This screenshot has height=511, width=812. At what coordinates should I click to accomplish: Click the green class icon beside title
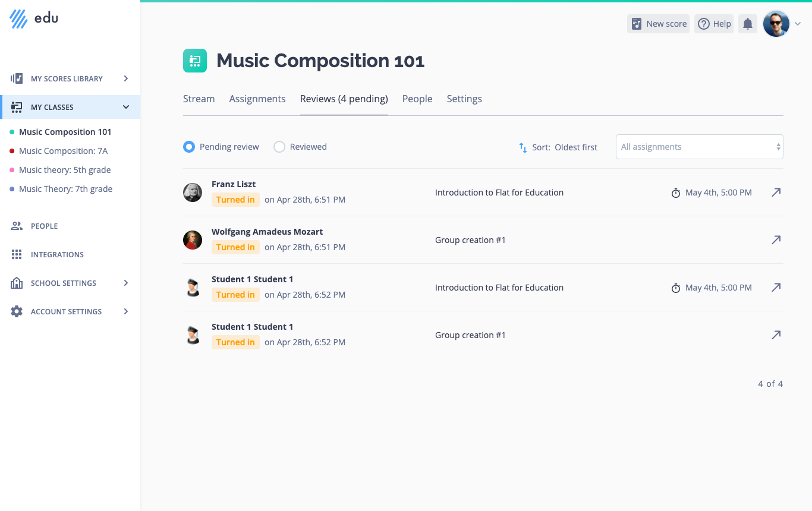(195, 61)
